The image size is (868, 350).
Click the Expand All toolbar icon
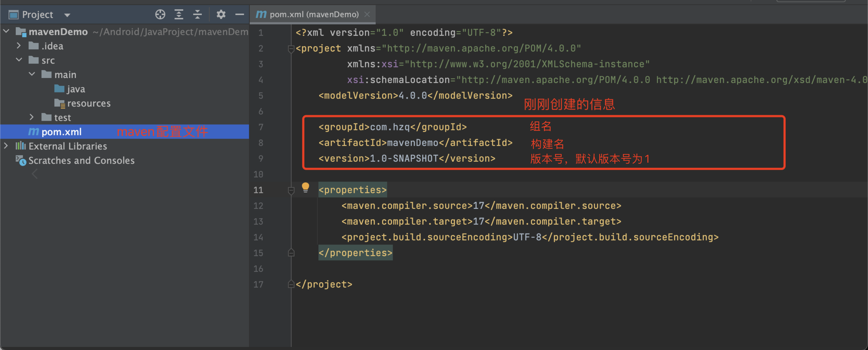(178, 14)
